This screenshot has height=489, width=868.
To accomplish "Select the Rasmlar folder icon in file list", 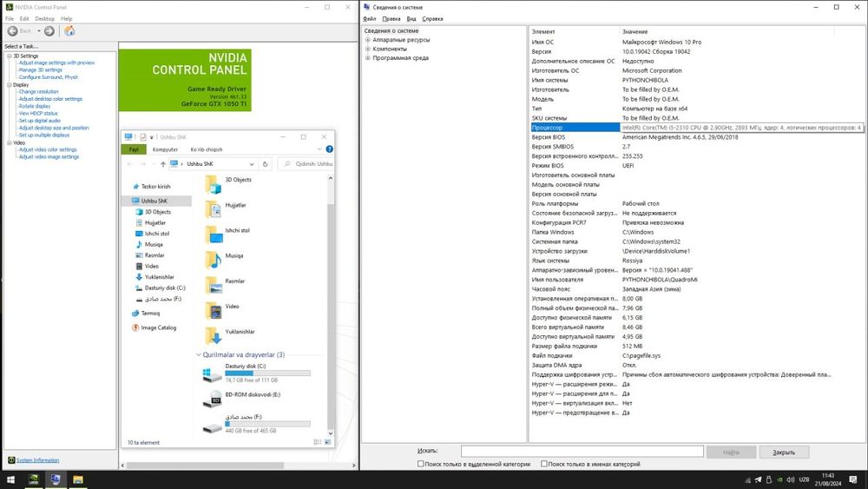I will (214, 285).
